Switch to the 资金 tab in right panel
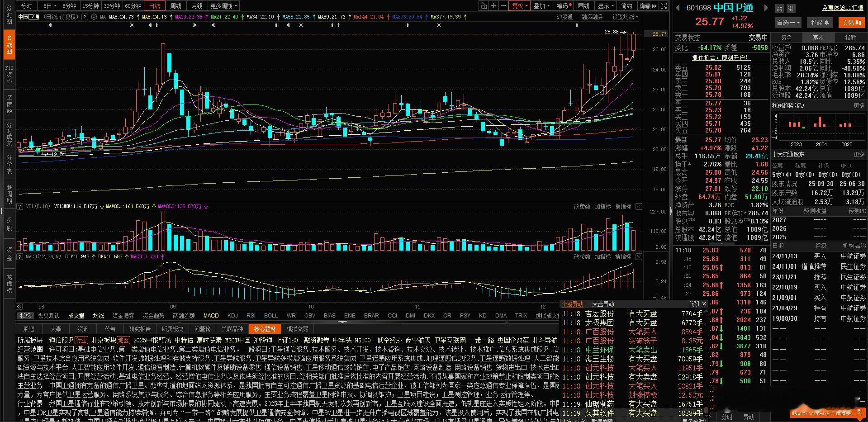 (786, 38)
